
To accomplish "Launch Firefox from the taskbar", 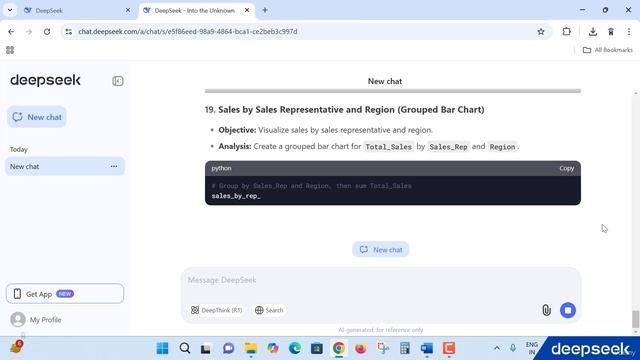I will click(360, 348).
